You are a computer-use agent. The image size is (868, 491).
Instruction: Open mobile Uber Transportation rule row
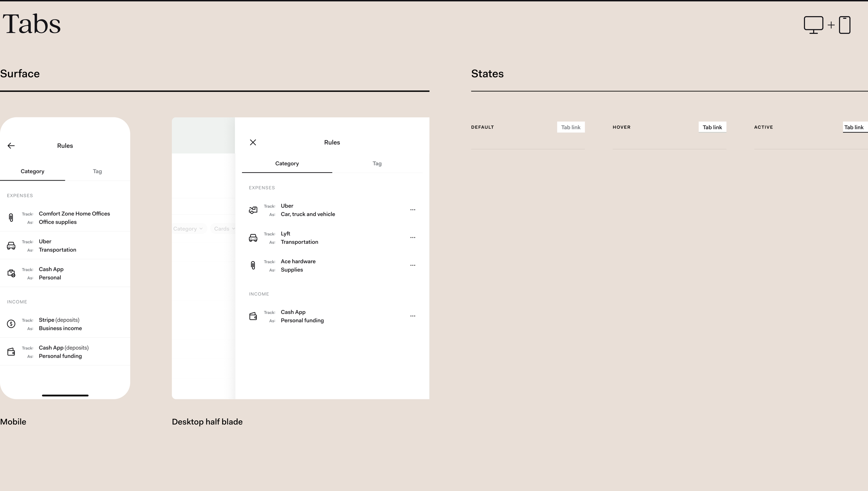pyautogui.click(x=65, y=245)
